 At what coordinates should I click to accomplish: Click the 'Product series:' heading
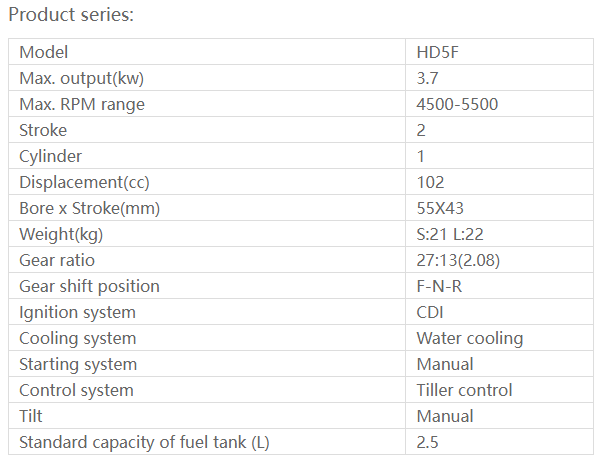tap(71, 15)
